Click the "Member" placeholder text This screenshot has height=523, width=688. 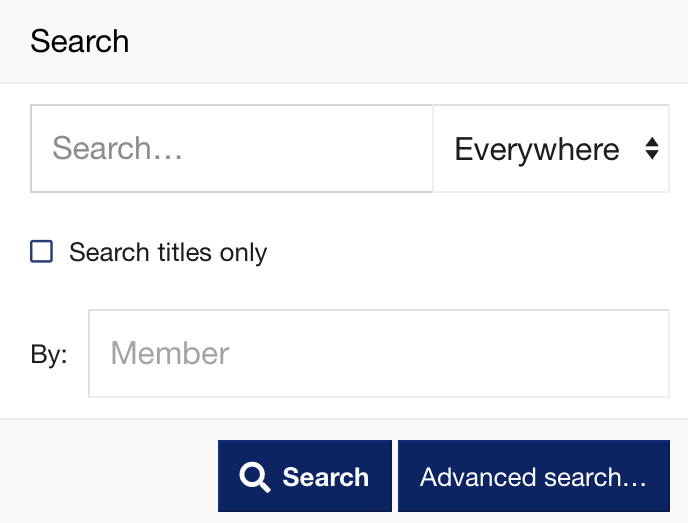[x=170, y=353]
